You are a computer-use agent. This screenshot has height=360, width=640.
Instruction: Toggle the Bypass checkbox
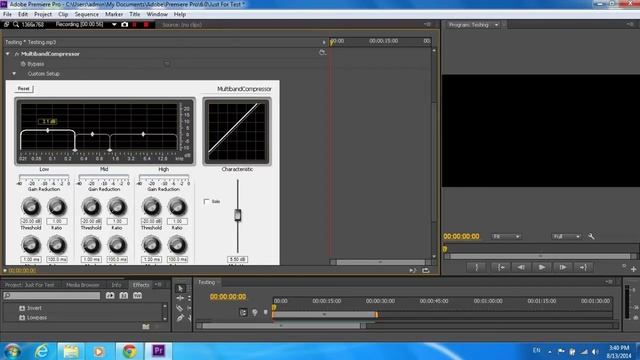pos(167,64)
